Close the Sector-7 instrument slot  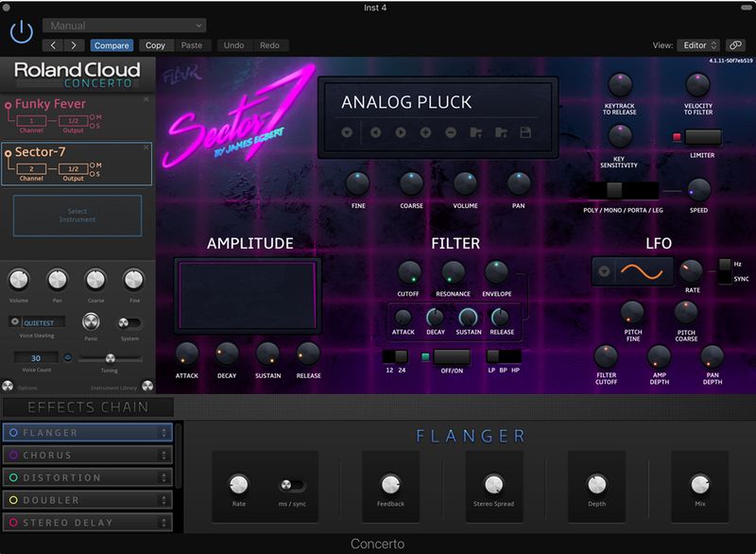click(146, 147)
